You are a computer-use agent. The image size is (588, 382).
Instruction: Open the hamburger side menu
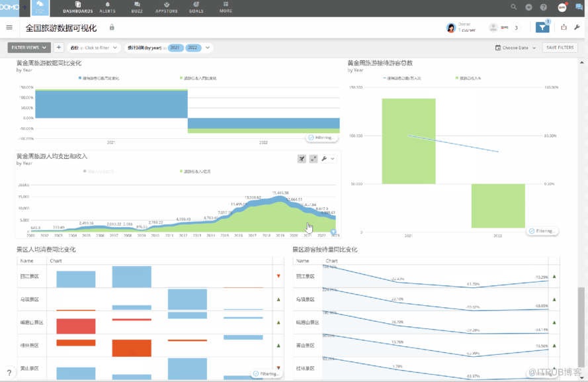click(9, 27)
